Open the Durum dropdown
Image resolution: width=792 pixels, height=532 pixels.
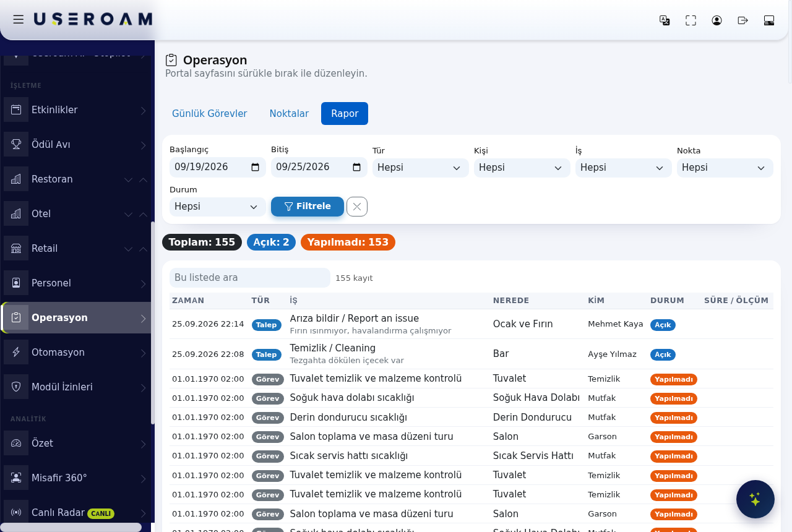tap(218, 207)
